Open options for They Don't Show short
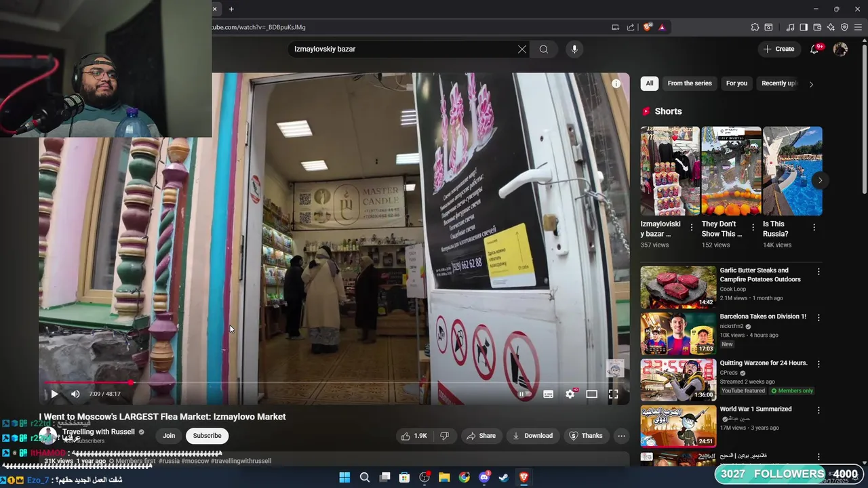The image size is (868, 488). click(x=753, y=227)
